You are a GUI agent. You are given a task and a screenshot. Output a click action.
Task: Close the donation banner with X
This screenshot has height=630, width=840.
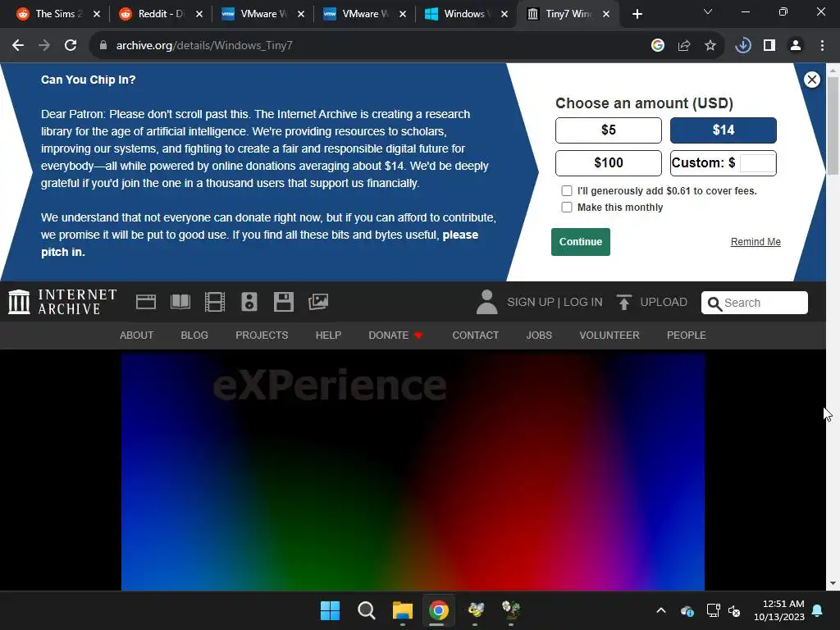[811, 80]
